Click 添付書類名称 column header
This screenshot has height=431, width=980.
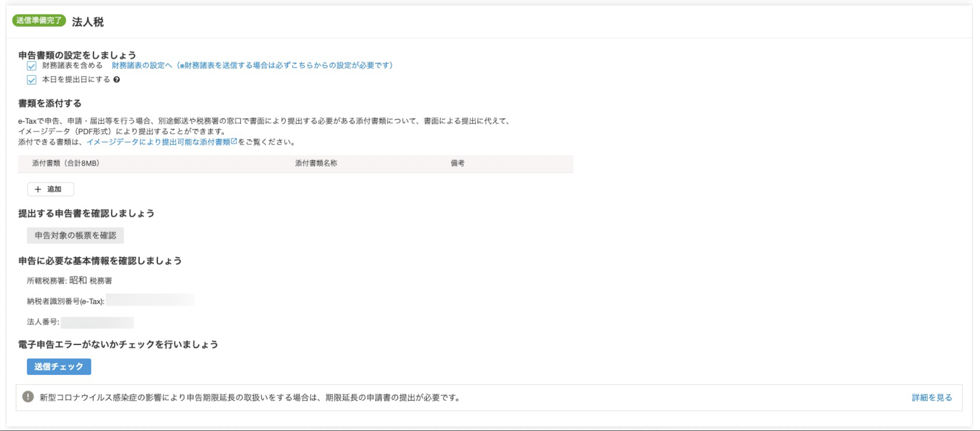pyautogui.click(x=316, y=163)
